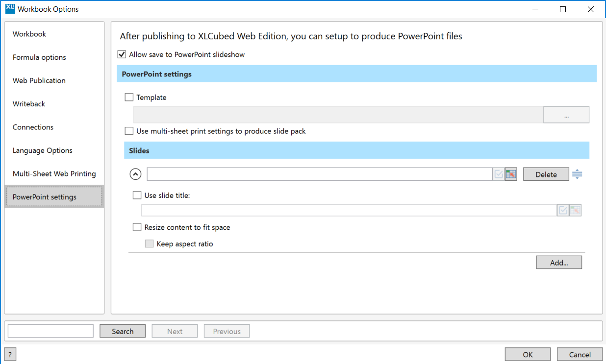The width and height of the screenshot is (606, 364).
Task: Click the validate checkmark icon beside the slide field
Action: pos(499,174)
